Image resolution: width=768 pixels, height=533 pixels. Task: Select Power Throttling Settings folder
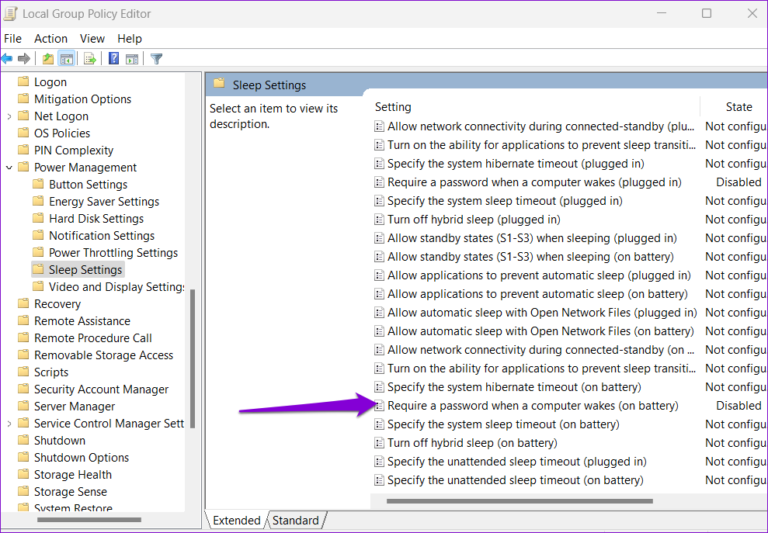pos(113,253)
